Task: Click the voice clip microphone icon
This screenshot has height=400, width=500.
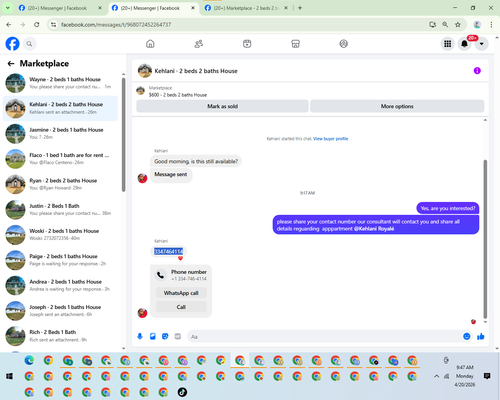Action: (140, 336)
